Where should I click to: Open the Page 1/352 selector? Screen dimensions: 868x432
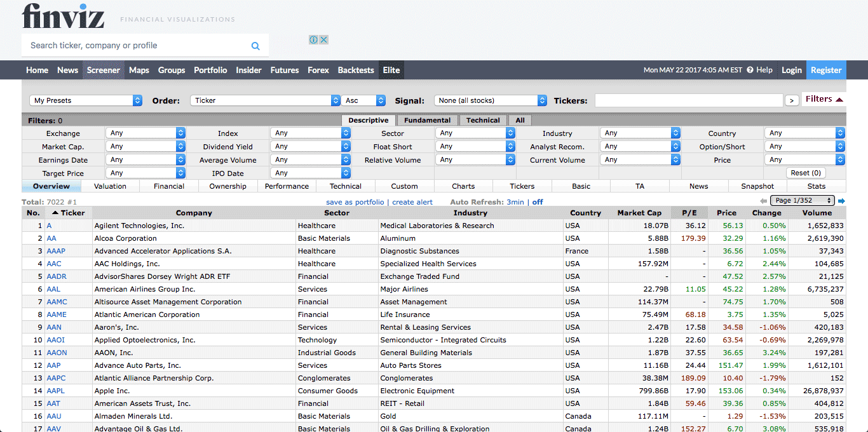pos(802,201)
